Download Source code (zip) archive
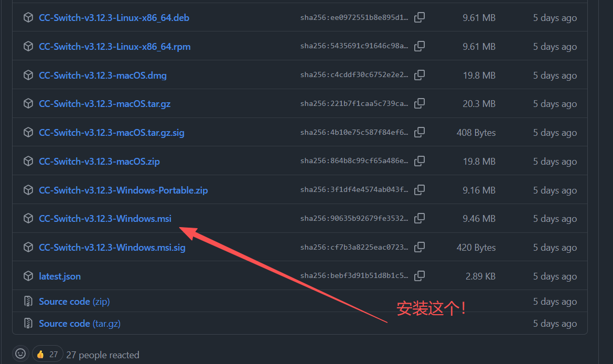Viewport: 613px width, 364px height. (x=74, y=302)
